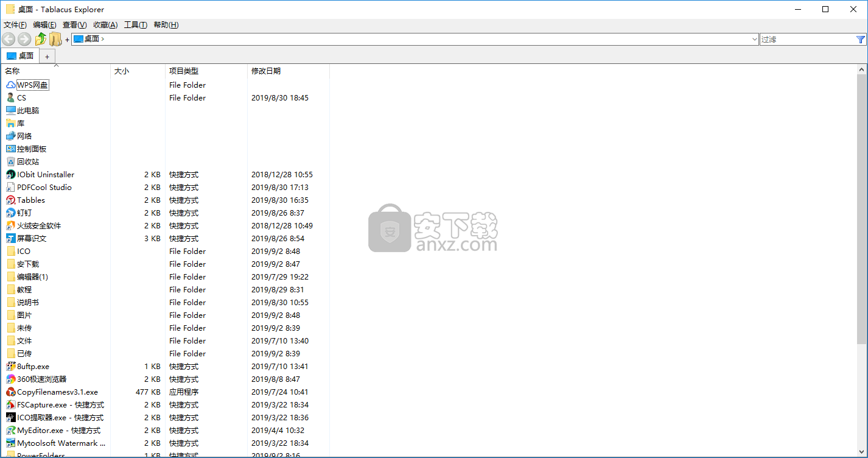Viewport: 868px width, 458px height.
Task: Select the 360极速浏览器 icon
Action: [11, 379]
